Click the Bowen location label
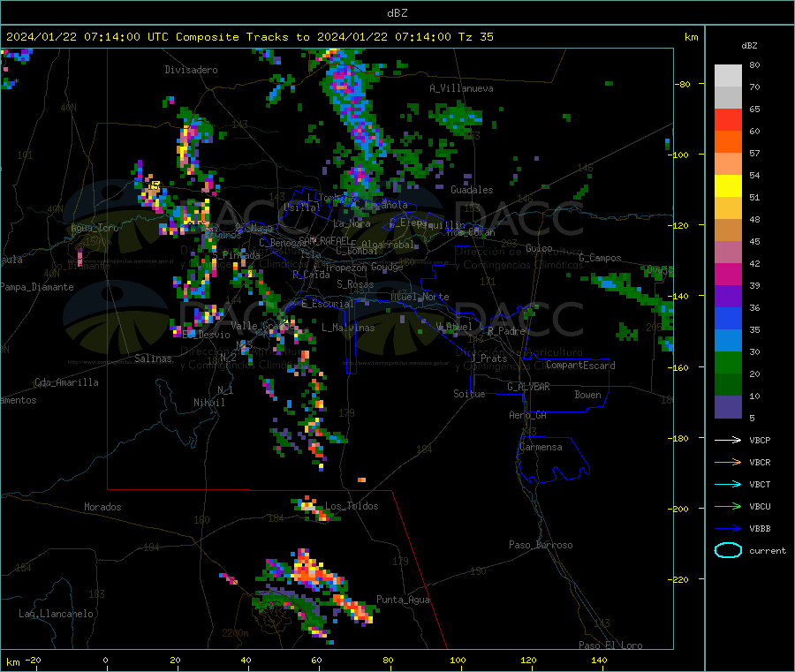795x672 pixels. pyautogui.click(x=587, y=395)
